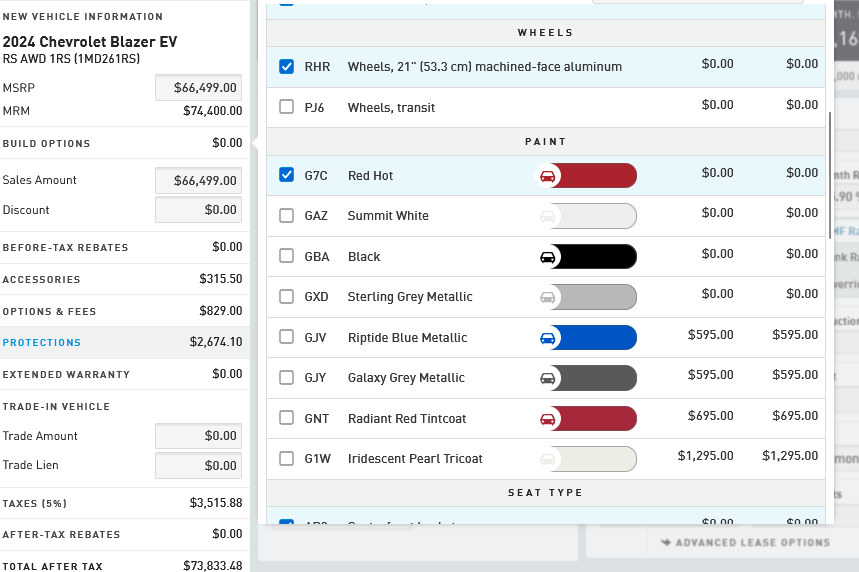
Task: Click the Seat Type section header
Action: 546,493
